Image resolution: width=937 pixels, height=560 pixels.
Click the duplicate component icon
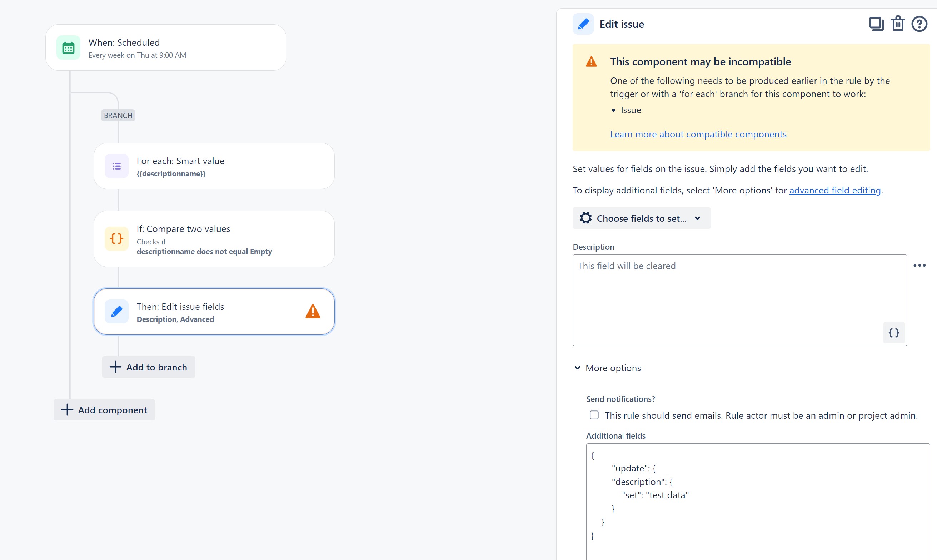(876, 24)
